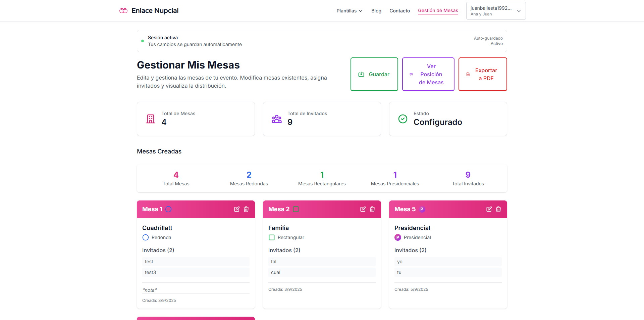Delete Mesa 5 with trash icon
Screen dimensions: 644x320
[x=498, y=209]
